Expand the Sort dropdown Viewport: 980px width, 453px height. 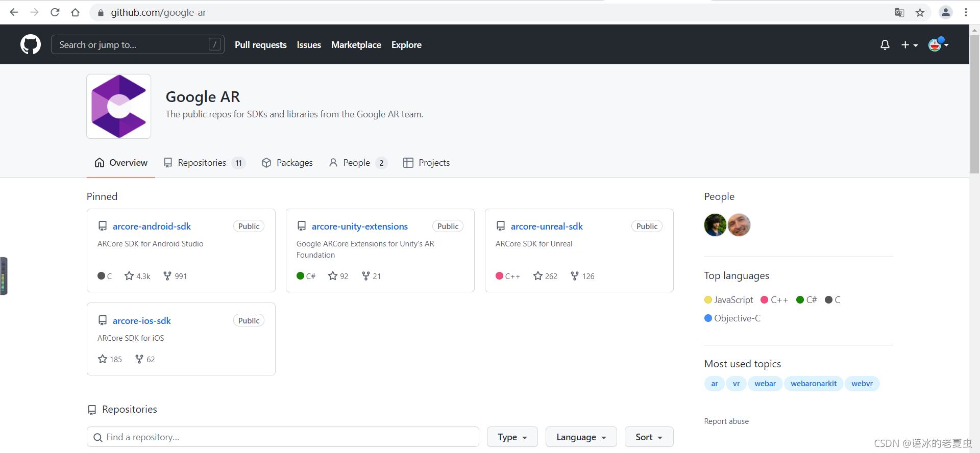[649, 437]
